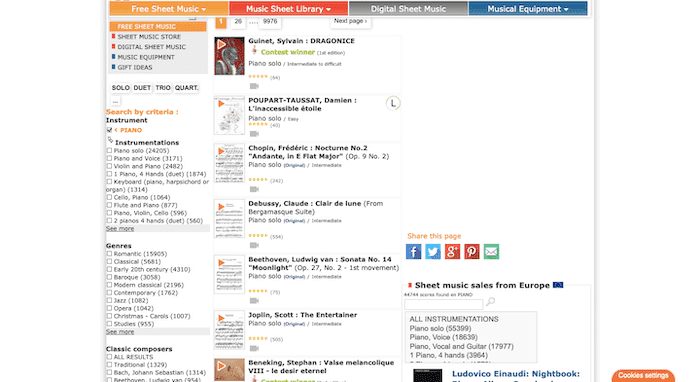Check Baroque (3058) genre
700x382 pixels.
109,277
